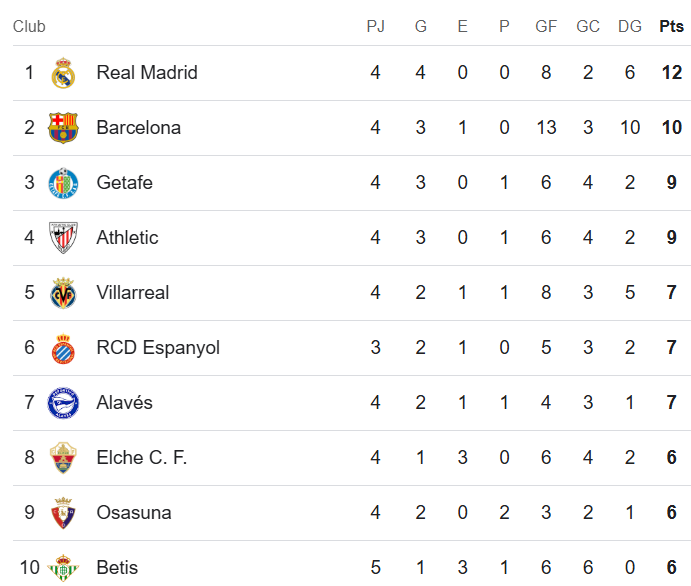Open the Villarreal yellow crest

click(x=63, y=293)
